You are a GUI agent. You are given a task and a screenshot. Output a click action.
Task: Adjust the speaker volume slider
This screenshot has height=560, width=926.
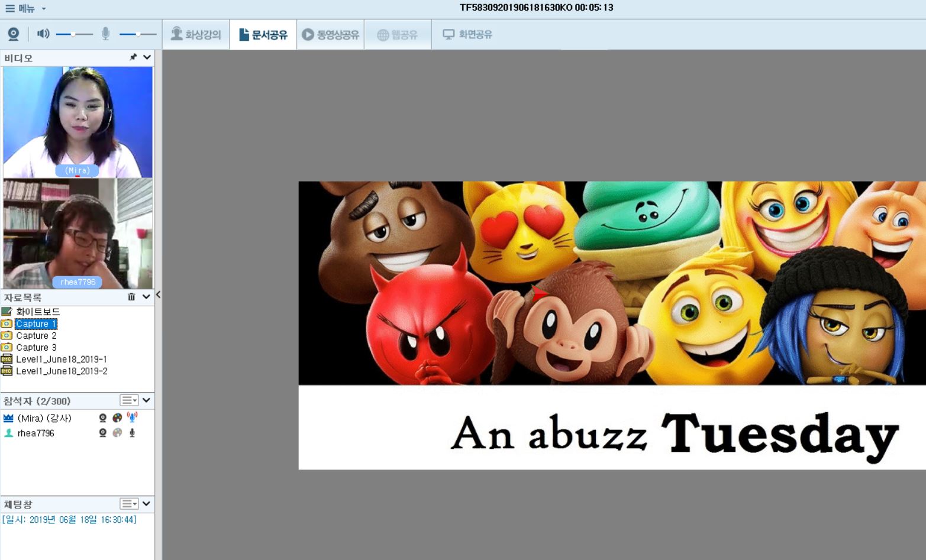(x=73, y=34)
